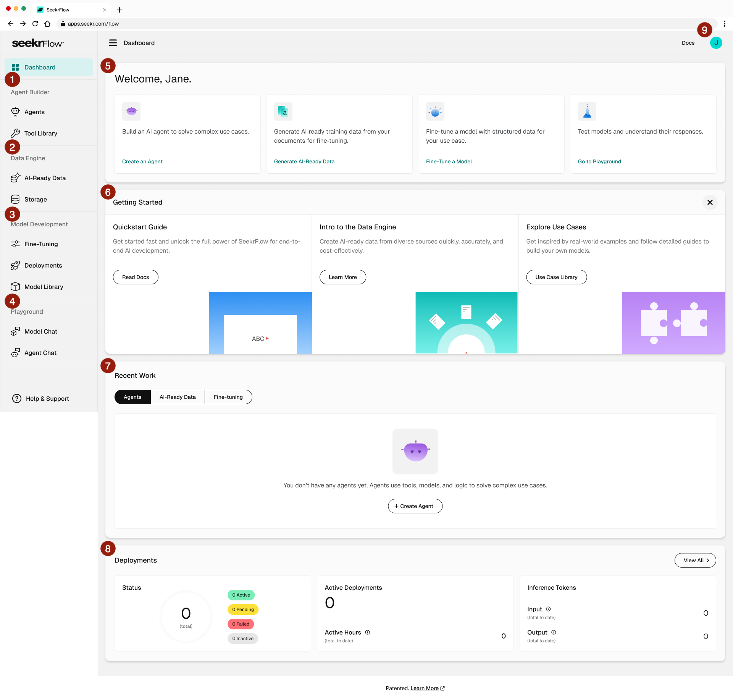The height and width of the screenshot is (700, 733).
Task: Click the J profile avatar
Action: click(716, 42)
